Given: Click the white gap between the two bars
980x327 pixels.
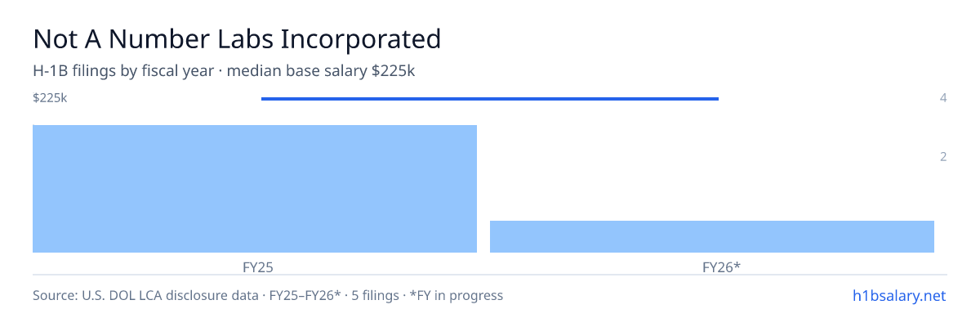Looking at the screenshot, I should [x=483, y=189].
